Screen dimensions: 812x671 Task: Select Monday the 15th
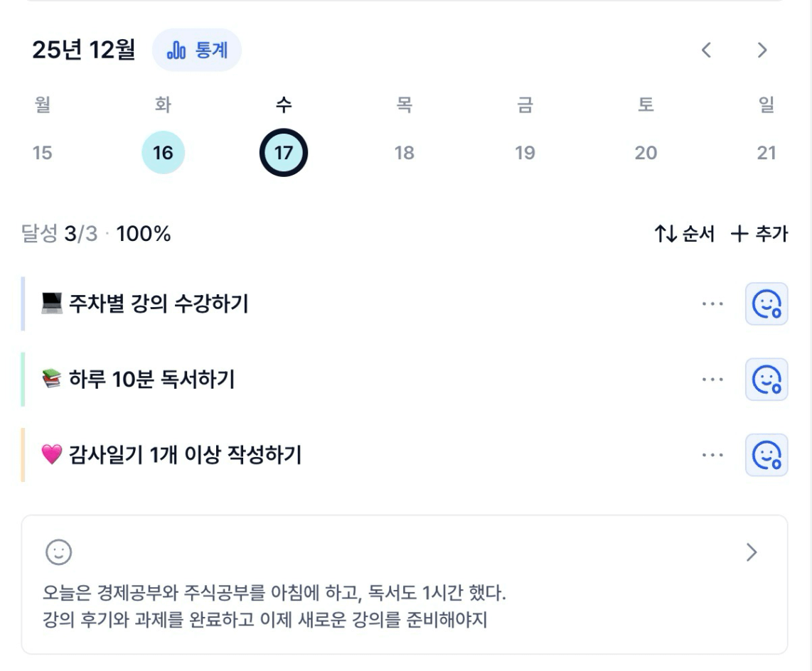43,153
